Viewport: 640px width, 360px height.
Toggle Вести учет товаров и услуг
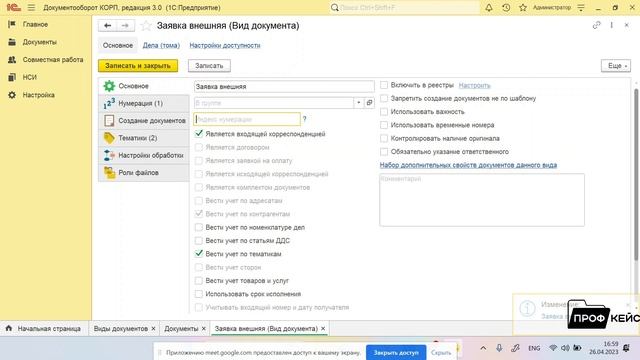pos(198,281)
